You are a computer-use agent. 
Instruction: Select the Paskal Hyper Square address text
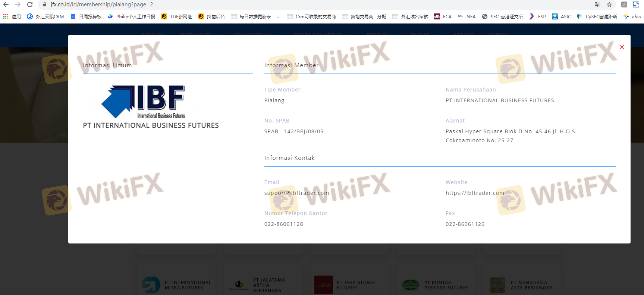(511, 136)
